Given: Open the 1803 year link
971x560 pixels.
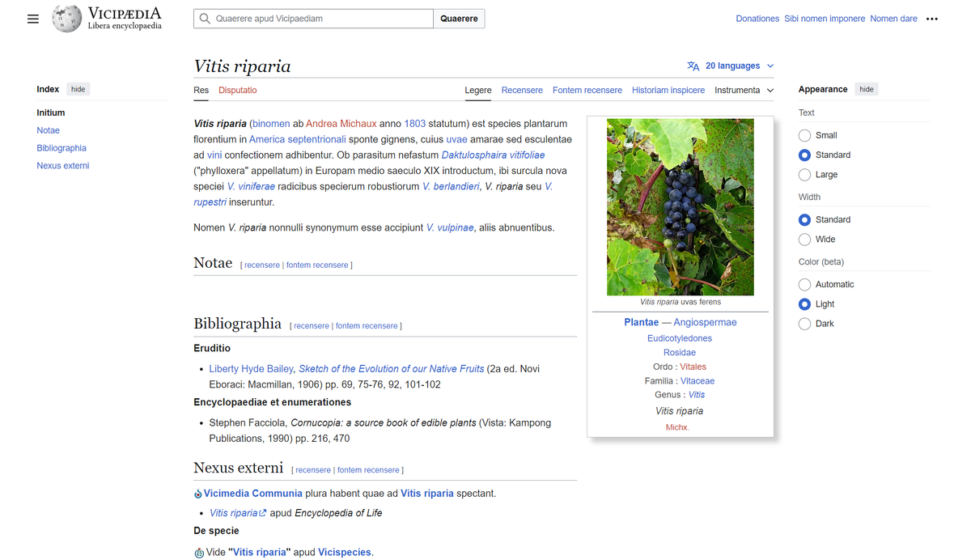Looking at the screenshot, I should 415,124.
